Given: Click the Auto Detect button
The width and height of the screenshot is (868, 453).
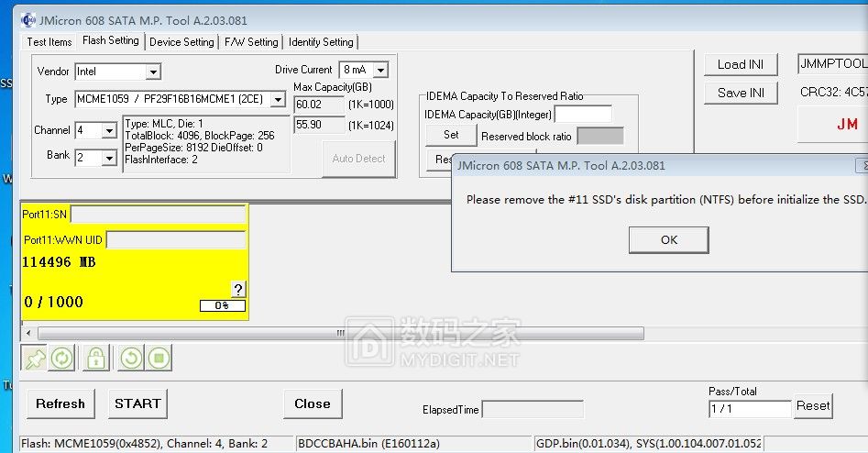Looking at the screenshot, I should (358, 159).
